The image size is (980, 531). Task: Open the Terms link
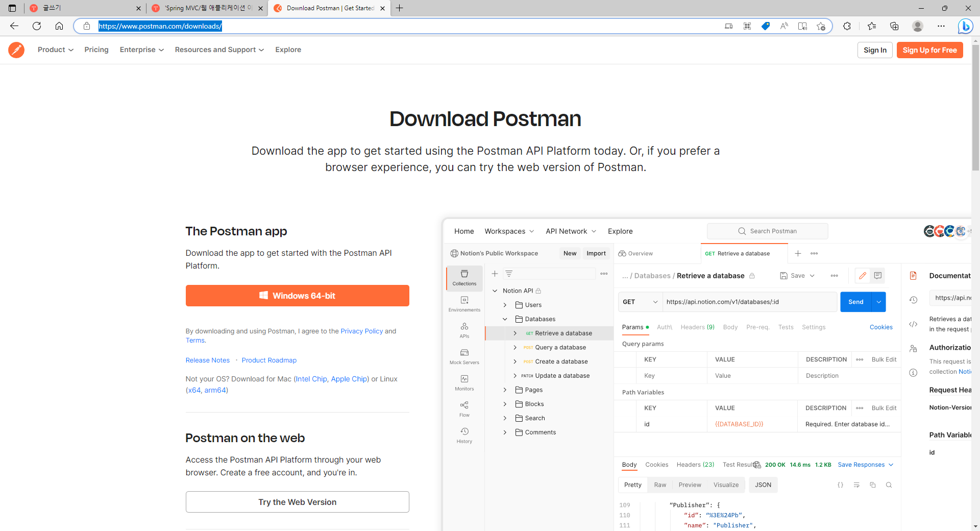point(195,341)
